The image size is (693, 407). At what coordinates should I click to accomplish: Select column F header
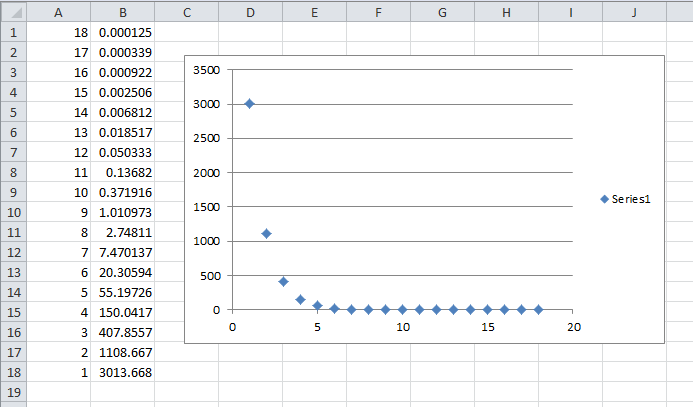(x=378, y=12)
